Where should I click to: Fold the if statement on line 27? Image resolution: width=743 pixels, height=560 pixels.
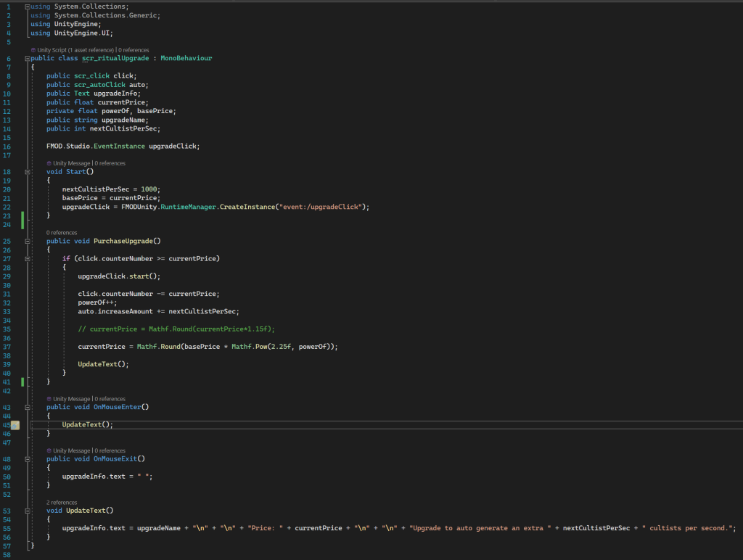(28, 258)
